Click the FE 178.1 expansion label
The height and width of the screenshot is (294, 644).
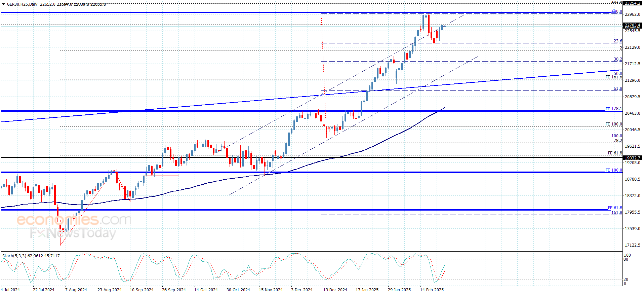point(614,109)
